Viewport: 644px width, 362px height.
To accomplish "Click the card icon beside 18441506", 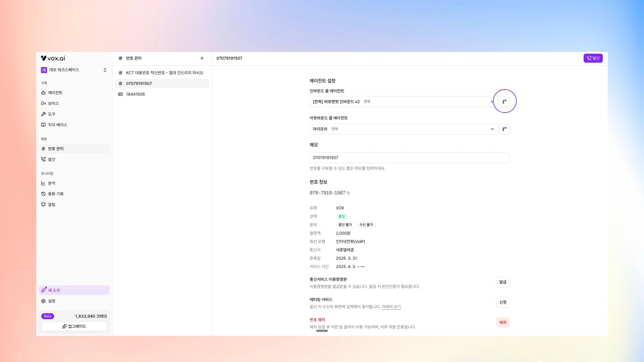I will [120, 94].
